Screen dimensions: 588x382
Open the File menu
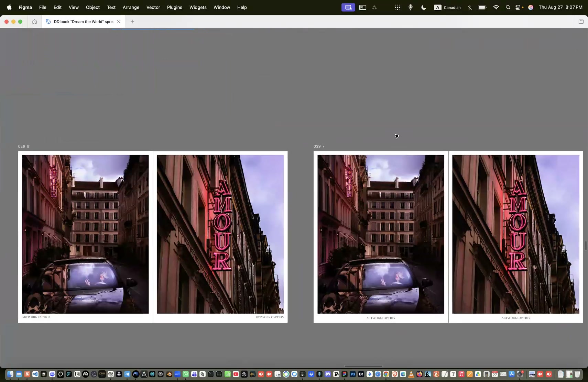pyautogui.click(x=43, y=7)
